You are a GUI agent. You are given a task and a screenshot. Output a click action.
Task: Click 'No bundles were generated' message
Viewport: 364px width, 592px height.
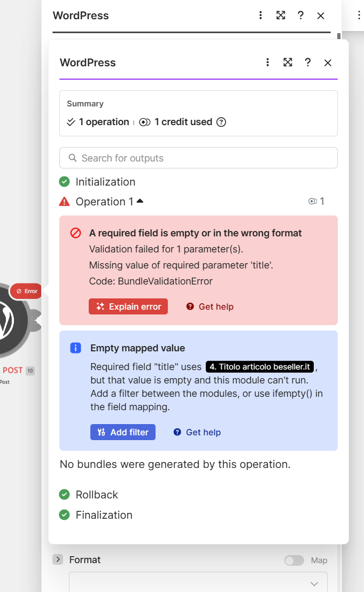coord(175,464)
